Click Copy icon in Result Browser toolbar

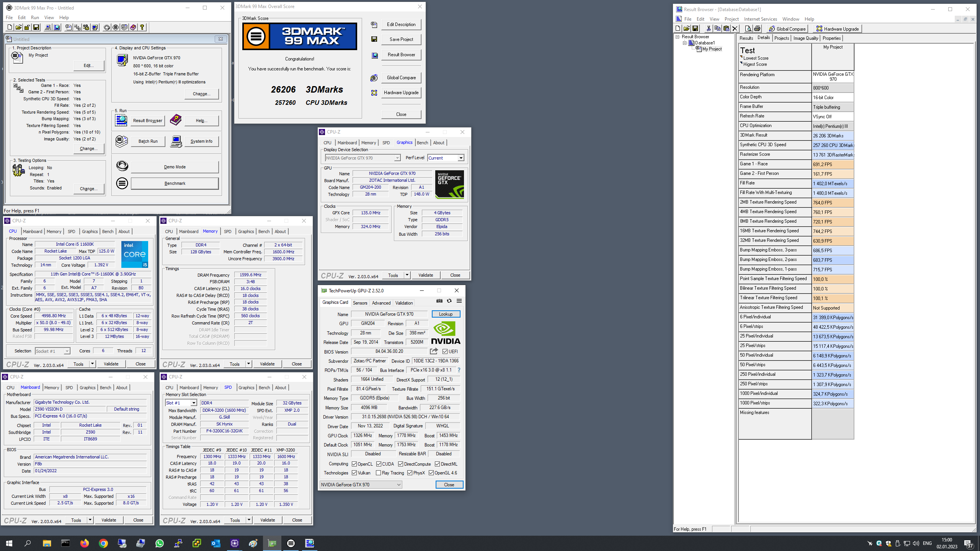click(x=717, y=29)
